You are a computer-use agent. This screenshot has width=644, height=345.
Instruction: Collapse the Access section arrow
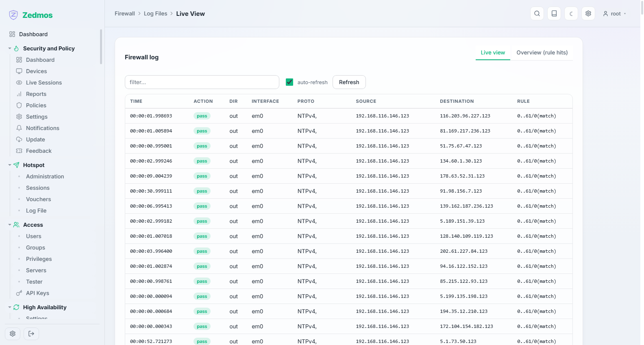click(x=10, y=225)
